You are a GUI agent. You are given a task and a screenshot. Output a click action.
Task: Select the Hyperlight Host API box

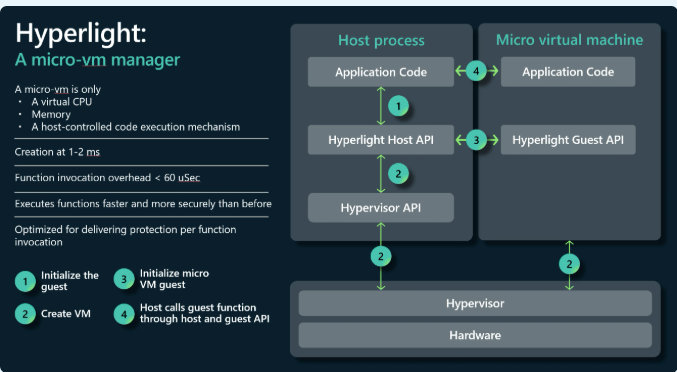381,140
